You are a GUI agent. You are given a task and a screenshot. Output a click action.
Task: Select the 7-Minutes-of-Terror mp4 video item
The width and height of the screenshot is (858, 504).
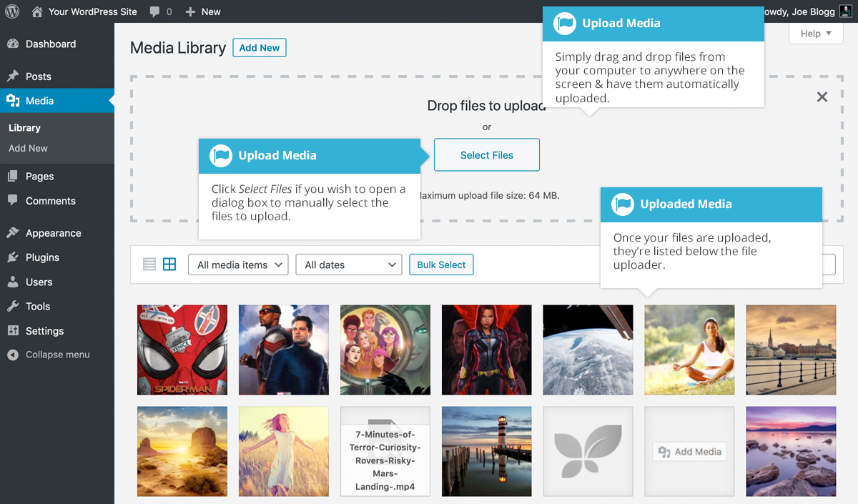point(385,451)
